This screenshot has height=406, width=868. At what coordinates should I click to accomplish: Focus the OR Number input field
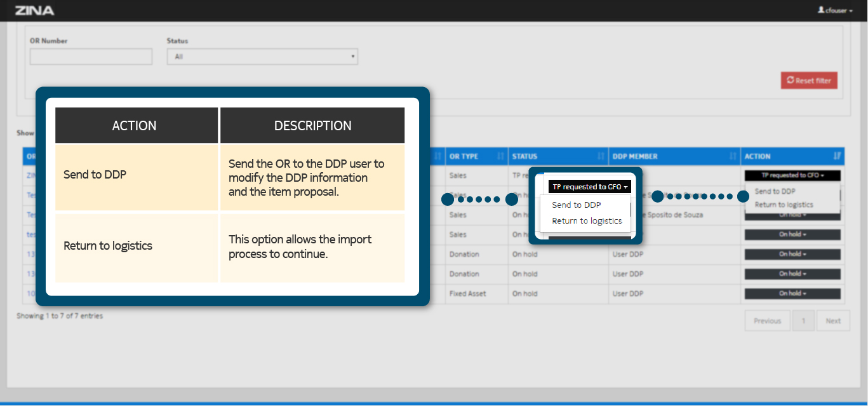(91, 57)
